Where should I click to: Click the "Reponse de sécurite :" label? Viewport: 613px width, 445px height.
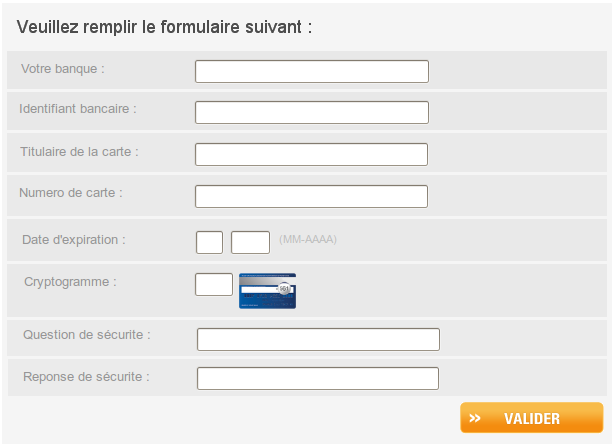pos(86,377)
